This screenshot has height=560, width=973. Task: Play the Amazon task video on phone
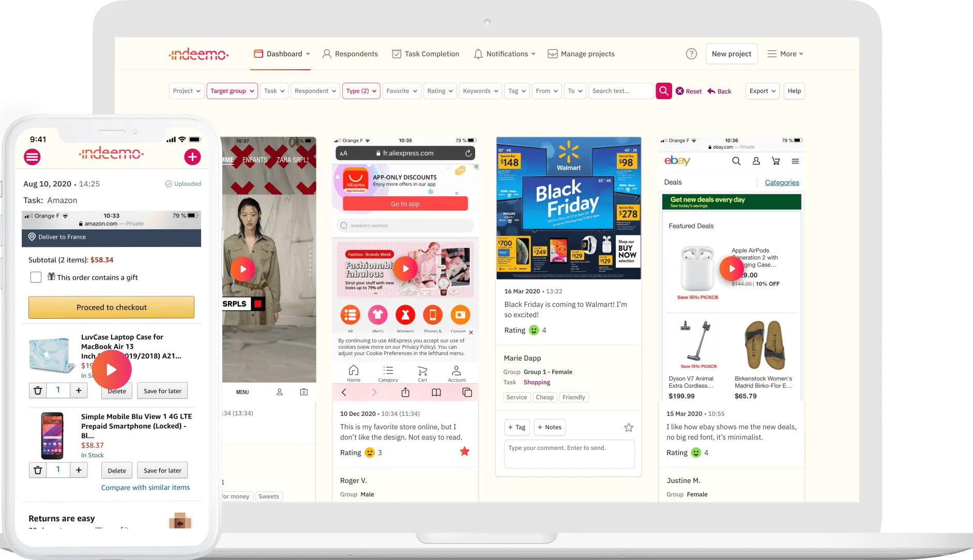pos(112,369)
